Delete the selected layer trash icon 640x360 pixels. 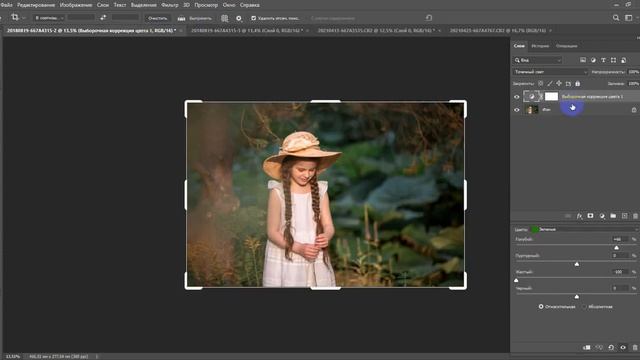(x=636, y=216)
